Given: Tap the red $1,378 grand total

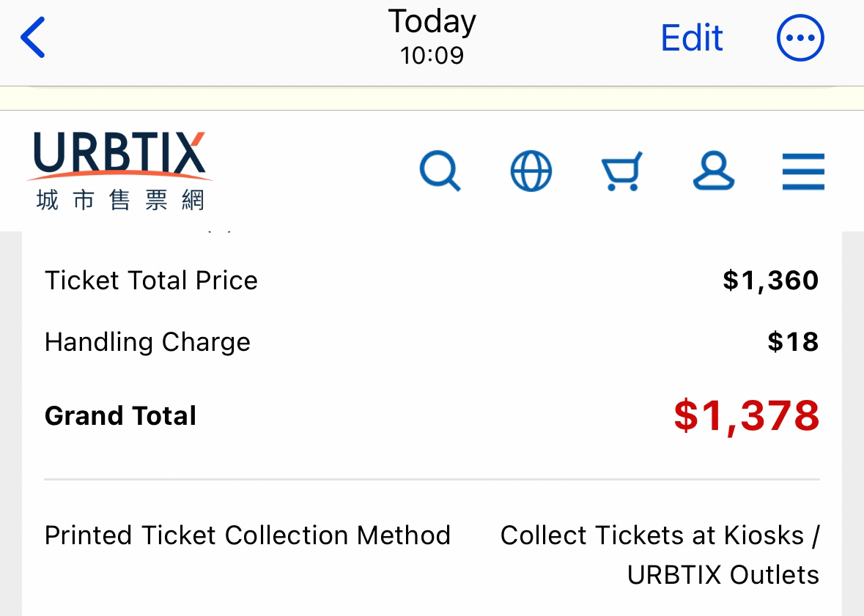Looking at the screenshot, I should coord(747,415).
